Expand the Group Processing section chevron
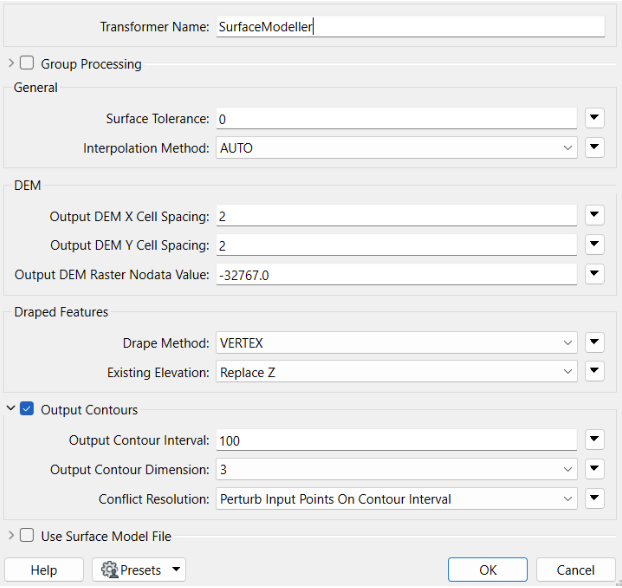The image size is (622, 588). pos(11,63)
